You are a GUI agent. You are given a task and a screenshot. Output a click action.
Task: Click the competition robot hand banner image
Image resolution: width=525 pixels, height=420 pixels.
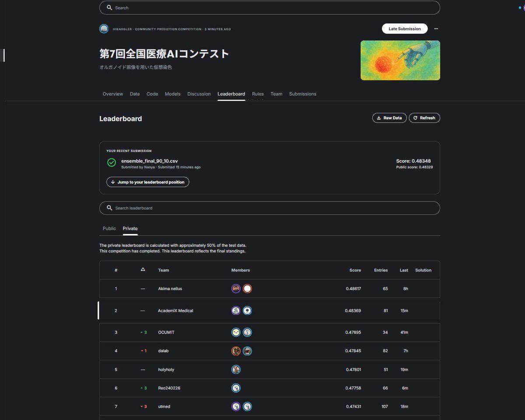[x=400, y=60]
